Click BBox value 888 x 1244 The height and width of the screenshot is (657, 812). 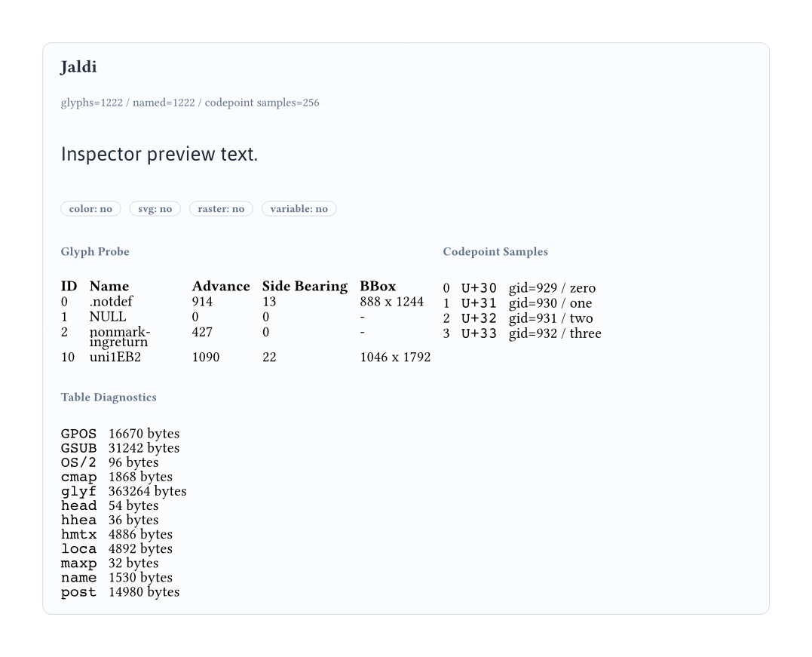tap(392, 302)
